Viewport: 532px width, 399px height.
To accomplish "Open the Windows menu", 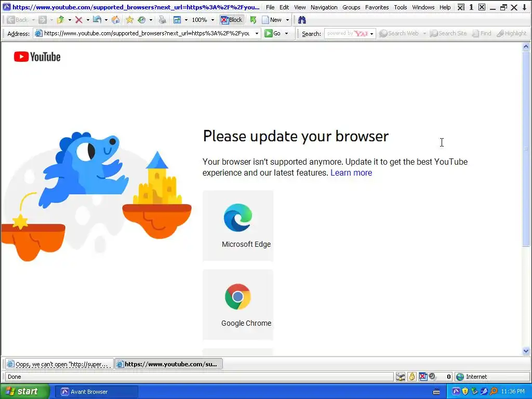I will [423, 7].
